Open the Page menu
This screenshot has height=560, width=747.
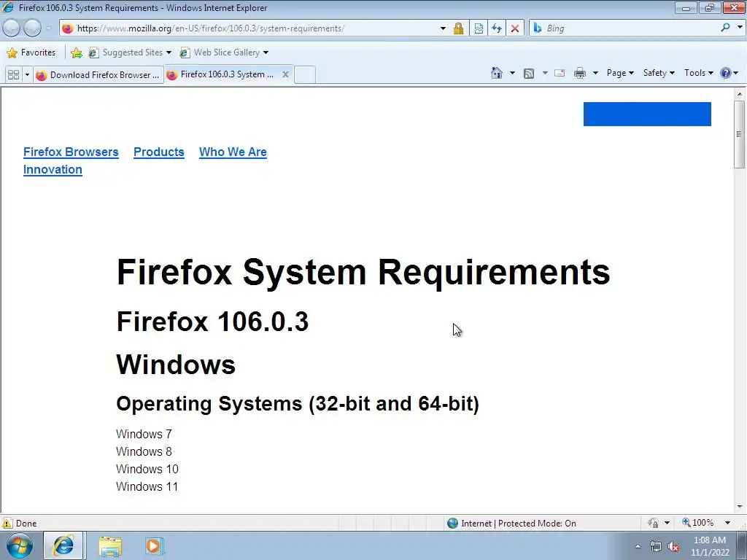tap(620, 73)
